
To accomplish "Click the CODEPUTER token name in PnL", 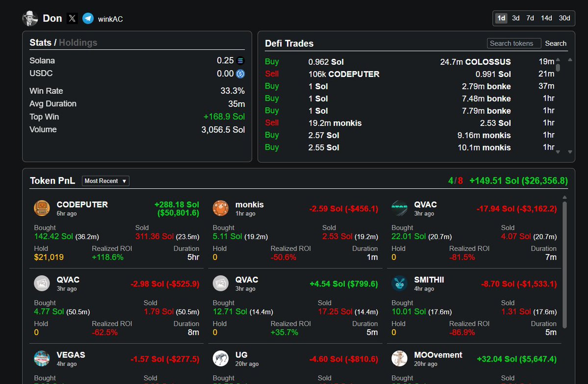I will (82, 205).
